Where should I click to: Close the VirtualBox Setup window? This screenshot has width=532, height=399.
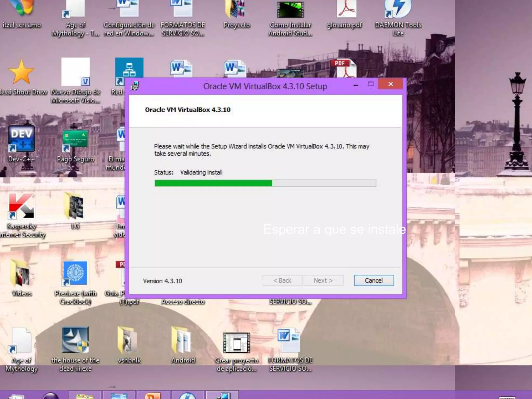(390, 84)
